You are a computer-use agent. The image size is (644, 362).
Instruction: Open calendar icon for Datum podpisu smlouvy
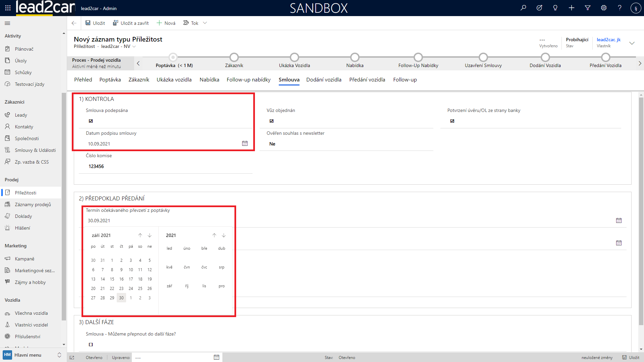click(245, 143)
